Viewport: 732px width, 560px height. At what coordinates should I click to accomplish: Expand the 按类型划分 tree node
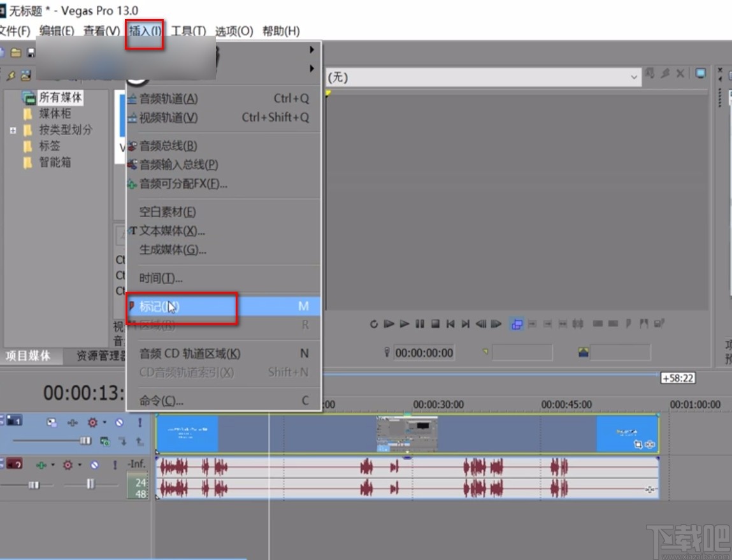coord(13,130)
